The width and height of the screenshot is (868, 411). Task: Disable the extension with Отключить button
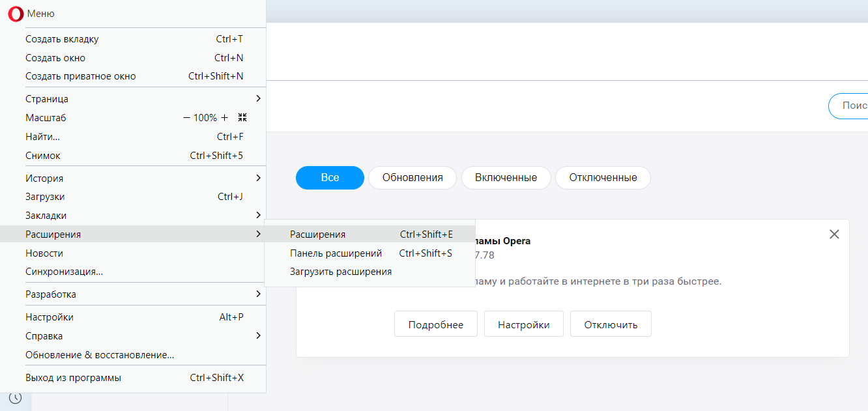[611, 324]
